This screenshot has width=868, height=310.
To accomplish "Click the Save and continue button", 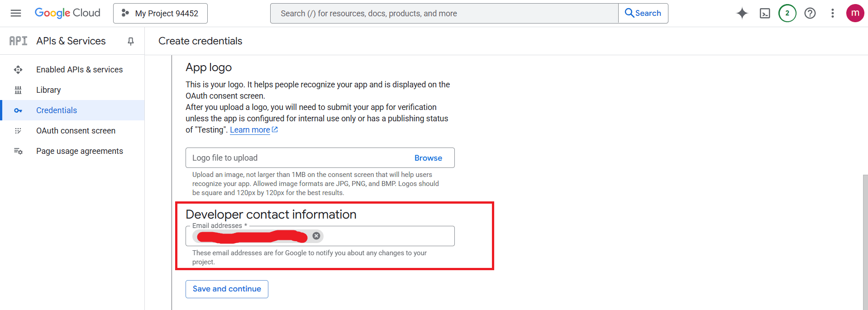I will tap(227, 289).
